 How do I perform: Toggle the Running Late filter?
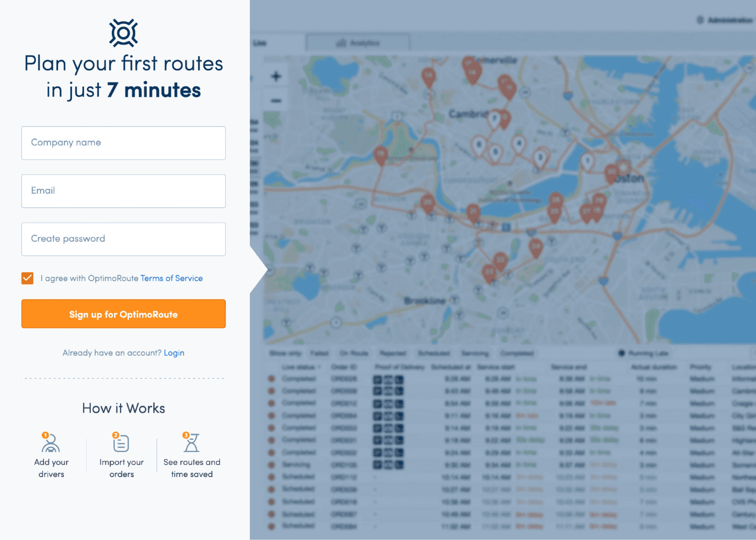click(622, 353)
